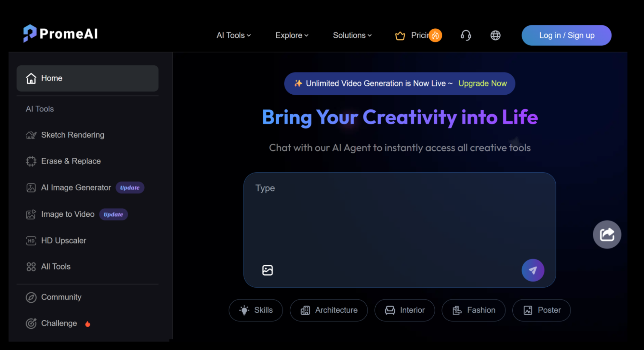Screen dimensions: 644x350
Task: Open Community from the sidebar
Action: 61,297
